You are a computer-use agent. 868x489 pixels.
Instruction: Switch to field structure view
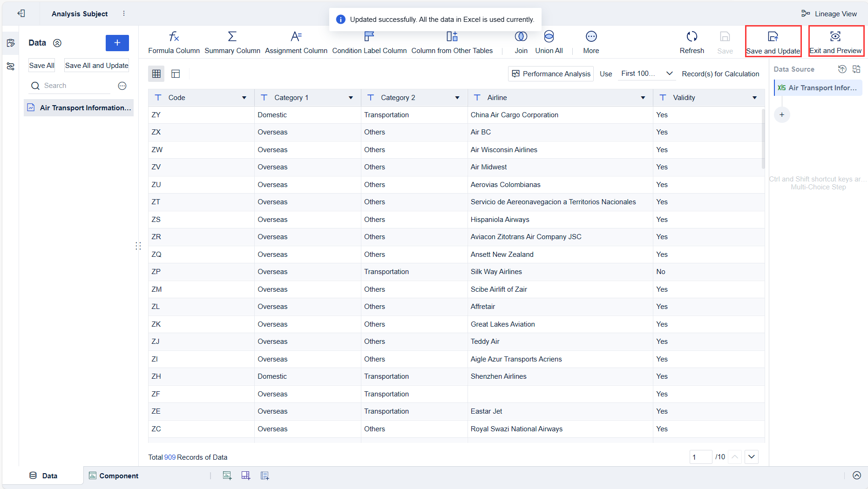(176, 74)
